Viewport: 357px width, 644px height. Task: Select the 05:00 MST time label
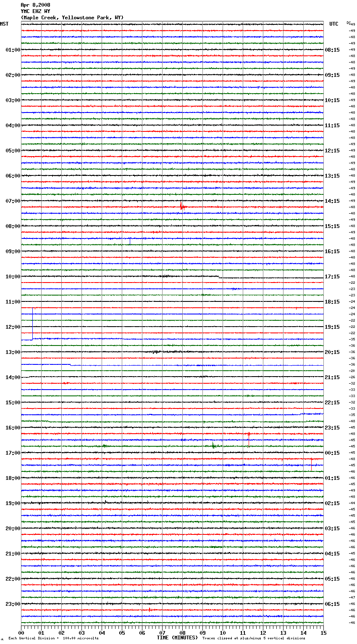click(13, 151)
